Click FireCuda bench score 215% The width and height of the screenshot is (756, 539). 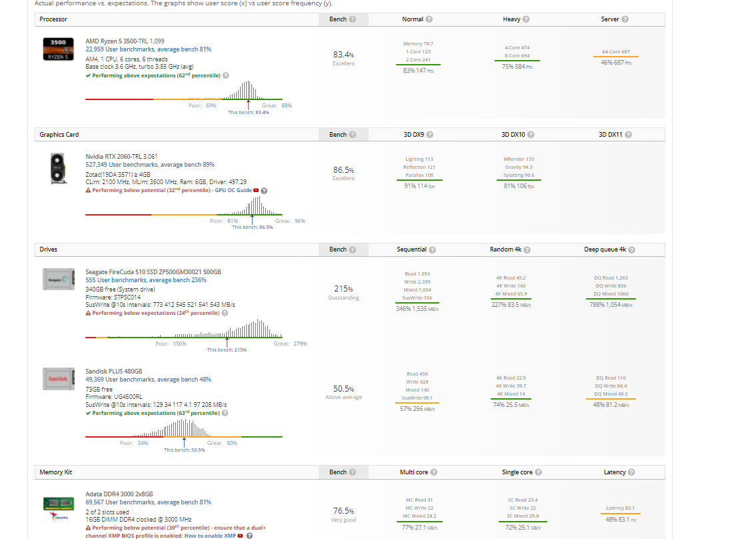click(343, 289)
